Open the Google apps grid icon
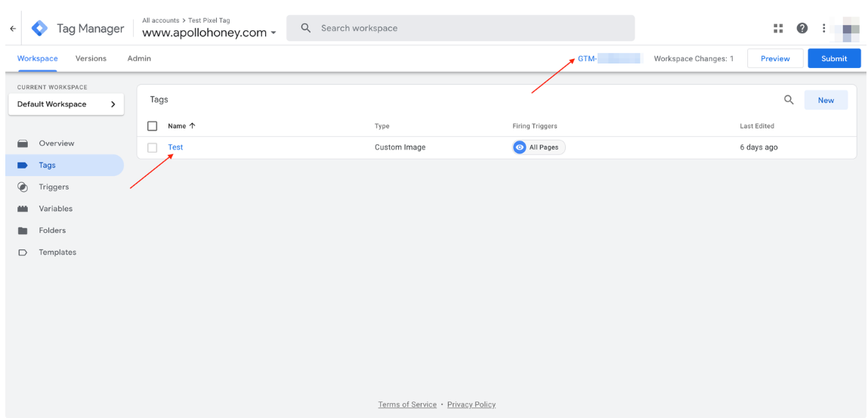This screenshot has height=418, width=868. click(778, 28)
